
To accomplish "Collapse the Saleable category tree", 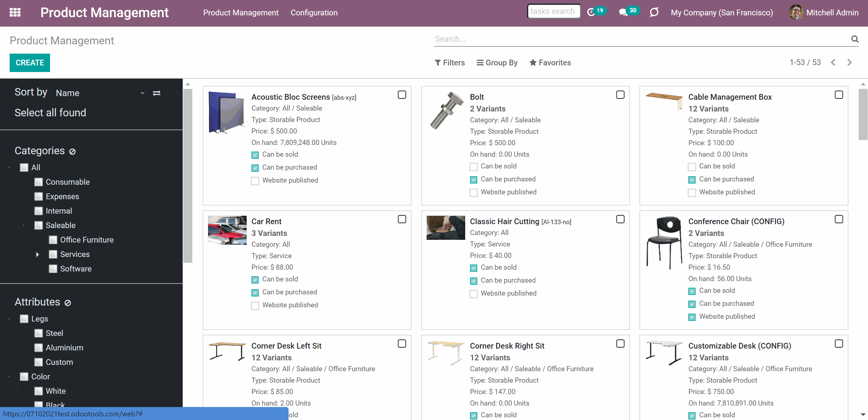I will click(x=23, y=225).
